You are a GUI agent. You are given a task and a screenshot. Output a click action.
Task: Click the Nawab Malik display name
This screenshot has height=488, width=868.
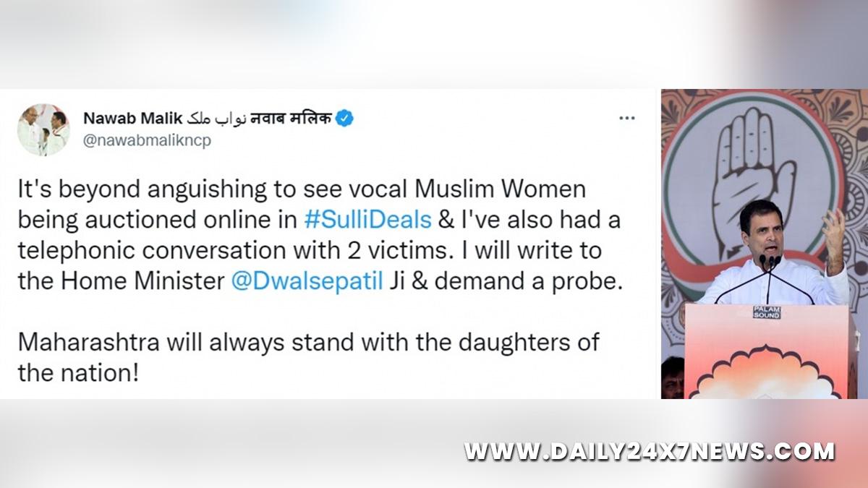tap(133, 119)
